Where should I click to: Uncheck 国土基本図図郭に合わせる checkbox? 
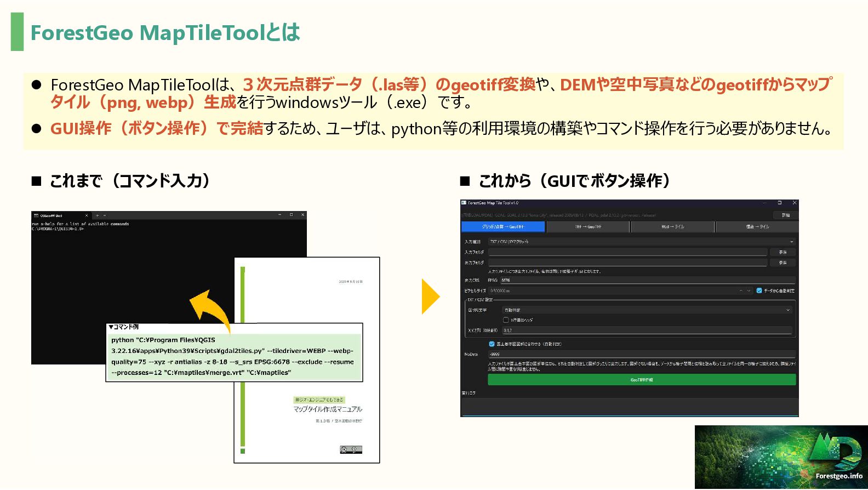[492, 344]
